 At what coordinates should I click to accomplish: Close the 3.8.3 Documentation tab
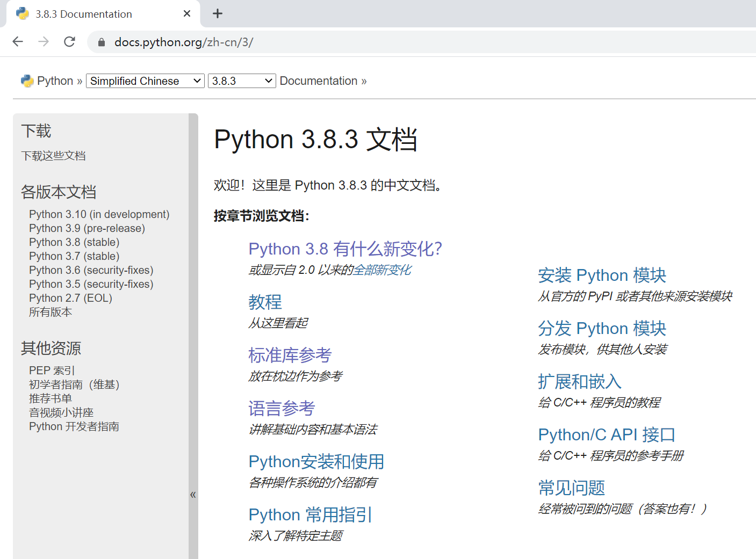pos(187,13)
